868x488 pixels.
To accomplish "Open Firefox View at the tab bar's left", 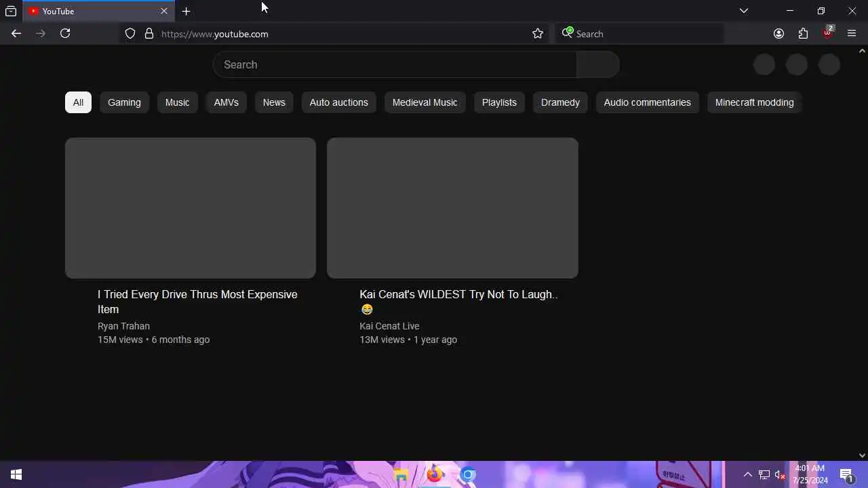I will (x=11, y=11).
